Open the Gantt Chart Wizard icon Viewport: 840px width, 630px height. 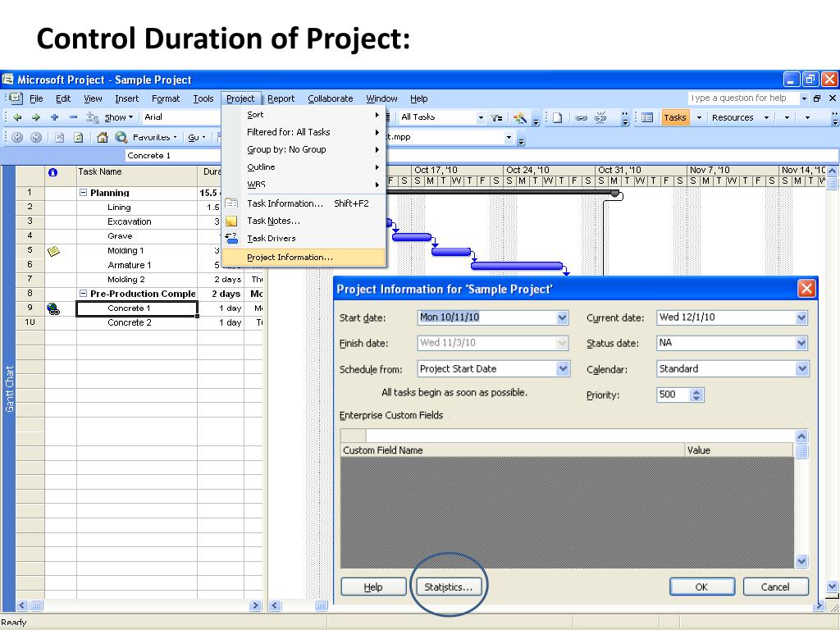519,118
